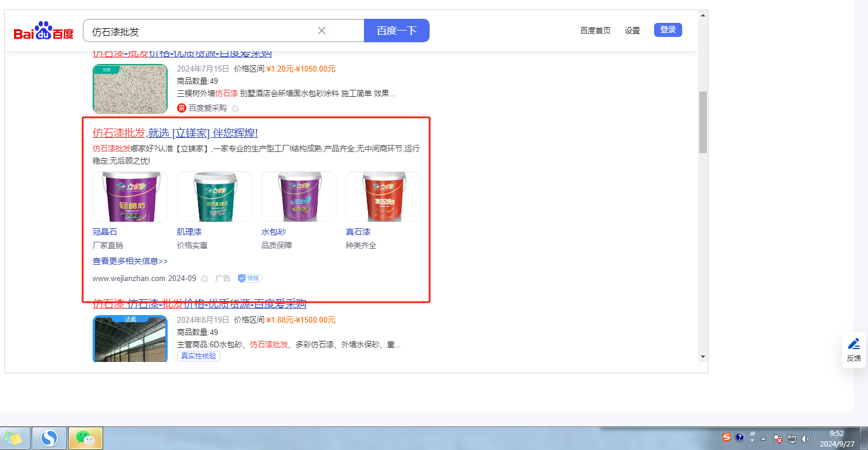Screen dimensions: 868x450
Task: Click the 冠晶石 purple paint bucket image
Action: click(130, 197)
